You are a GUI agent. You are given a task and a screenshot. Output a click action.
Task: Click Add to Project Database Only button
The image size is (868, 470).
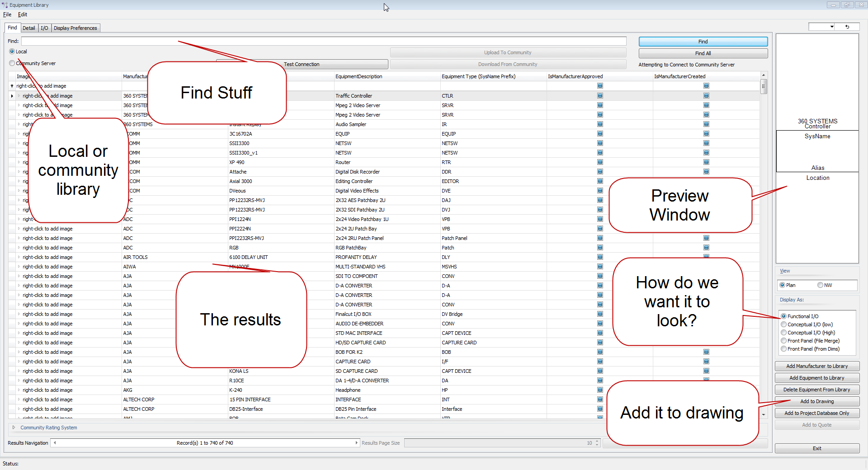(x=817, y=413)
